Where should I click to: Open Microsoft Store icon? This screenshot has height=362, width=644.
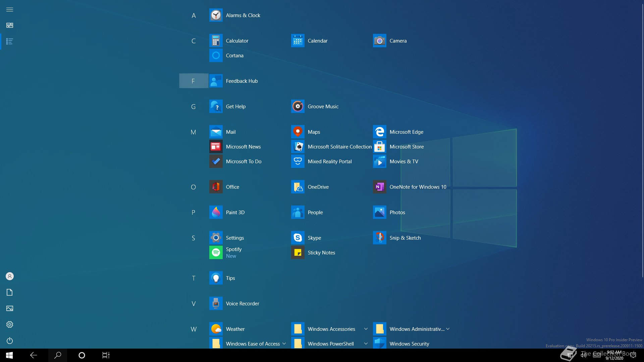coord(379,147)
